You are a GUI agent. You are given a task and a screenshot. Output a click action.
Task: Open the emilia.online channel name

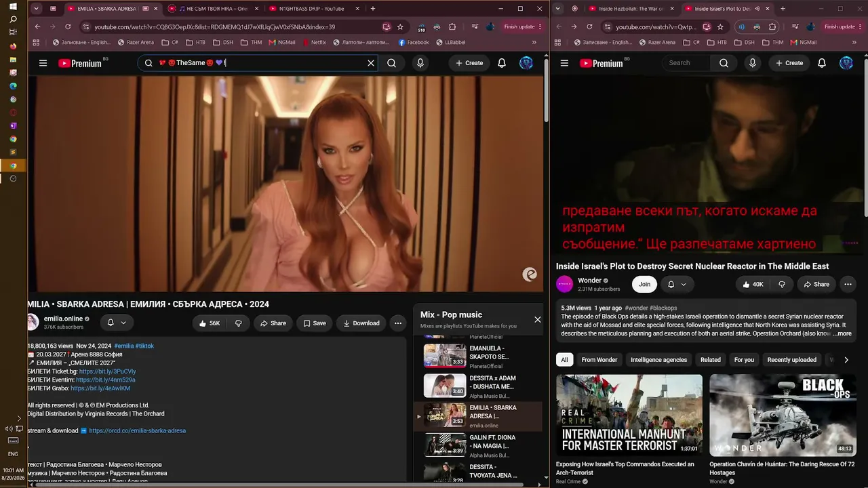click(x=63, y=319)
